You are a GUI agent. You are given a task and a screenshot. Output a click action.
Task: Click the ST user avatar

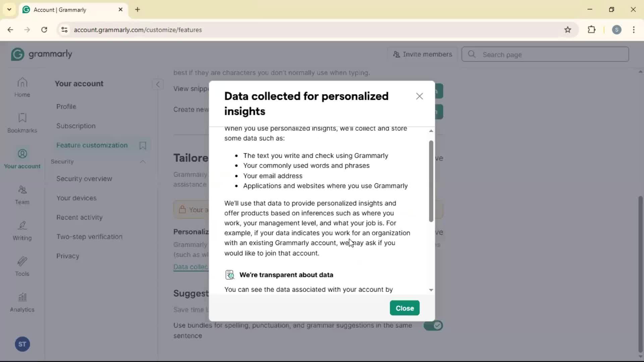click(x=22, y=344)
